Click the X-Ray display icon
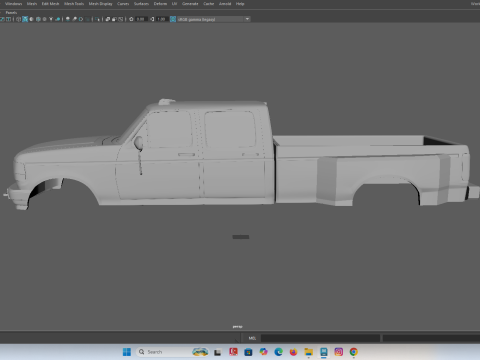 pos(108,19)
